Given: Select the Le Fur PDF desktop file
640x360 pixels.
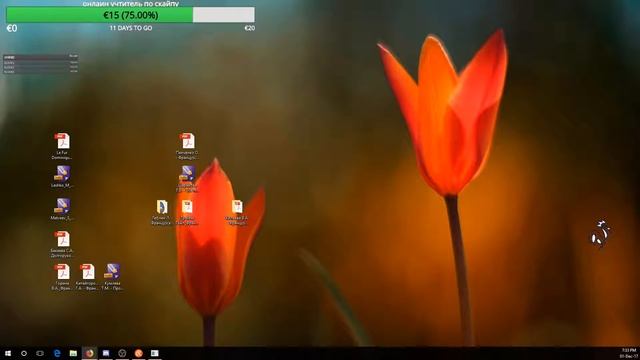Looking at the screenshot, I should click(x=62, y=146).
